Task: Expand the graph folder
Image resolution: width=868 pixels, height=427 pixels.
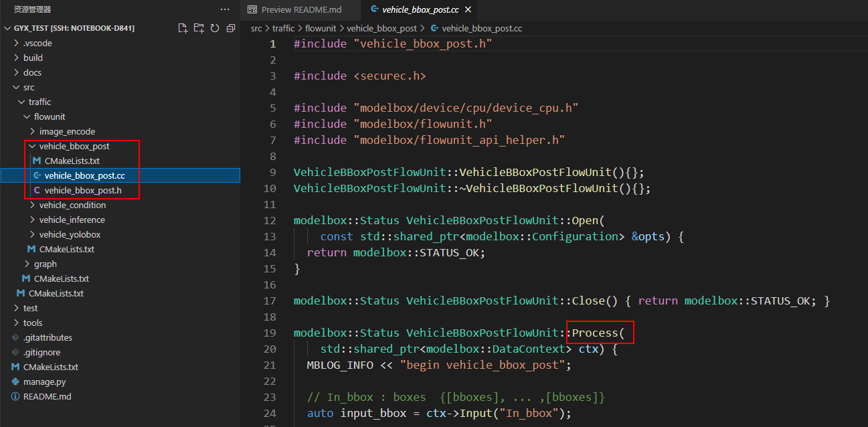Action: pyautogui.click(x=120, y=264)
